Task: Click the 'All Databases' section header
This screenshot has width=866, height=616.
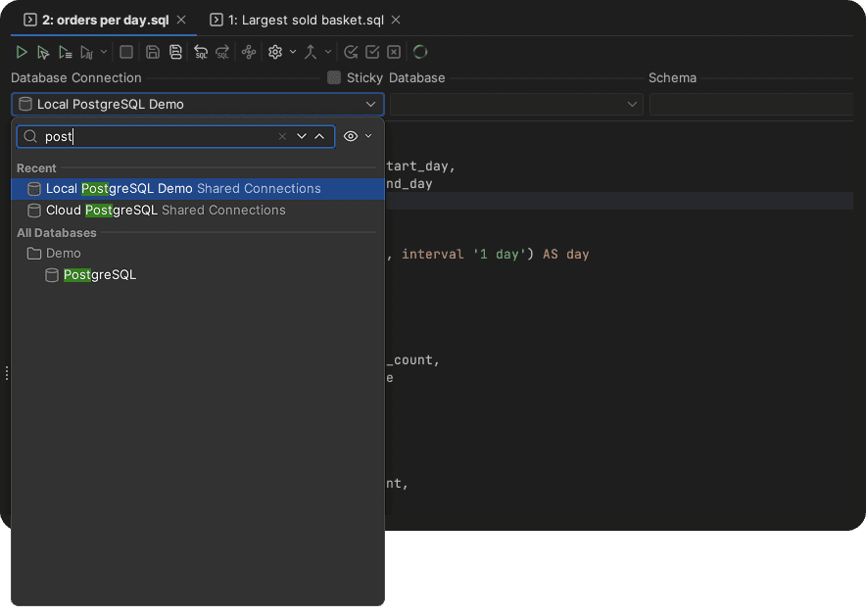Action: (57, 233)
